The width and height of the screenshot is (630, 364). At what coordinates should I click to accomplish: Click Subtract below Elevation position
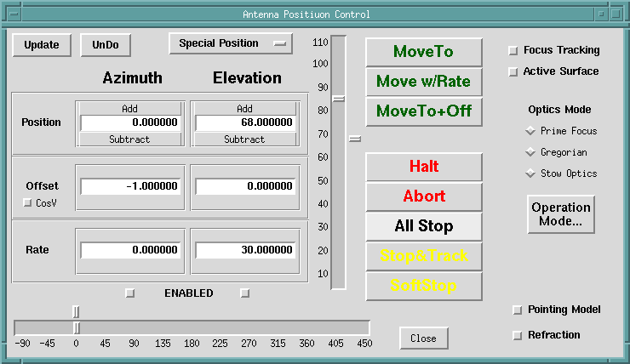244,139
